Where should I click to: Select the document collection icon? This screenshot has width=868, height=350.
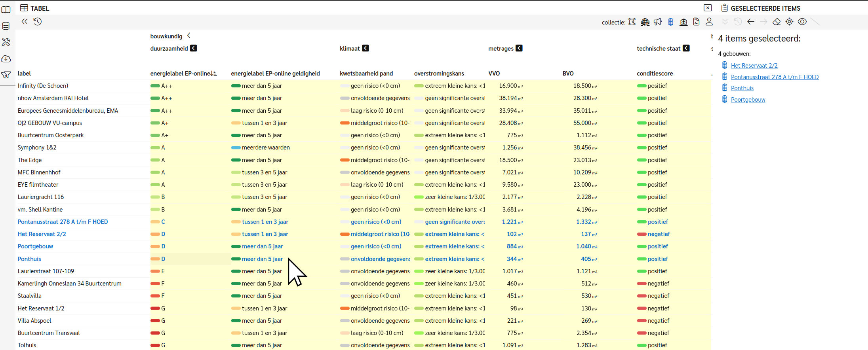tap(697, 22)
